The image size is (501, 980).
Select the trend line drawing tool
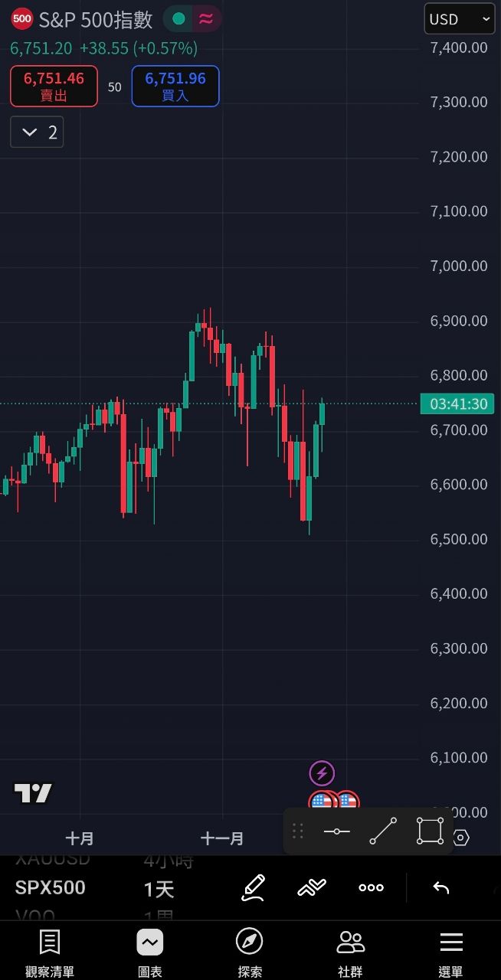383,831
